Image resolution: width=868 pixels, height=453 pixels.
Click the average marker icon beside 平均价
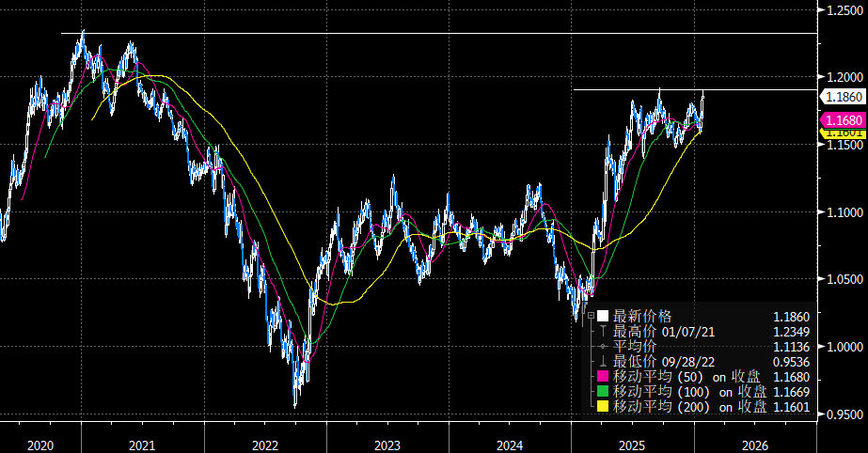[603, 346]
